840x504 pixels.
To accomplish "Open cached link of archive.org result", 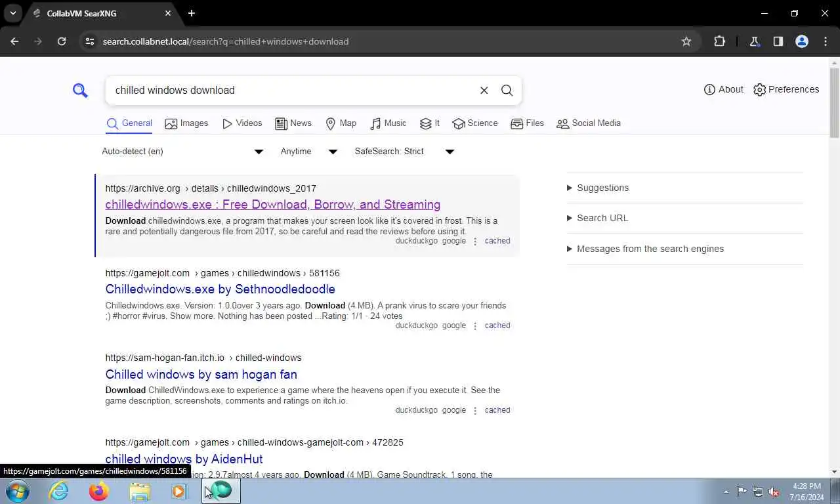I will (x=497, y=241).
